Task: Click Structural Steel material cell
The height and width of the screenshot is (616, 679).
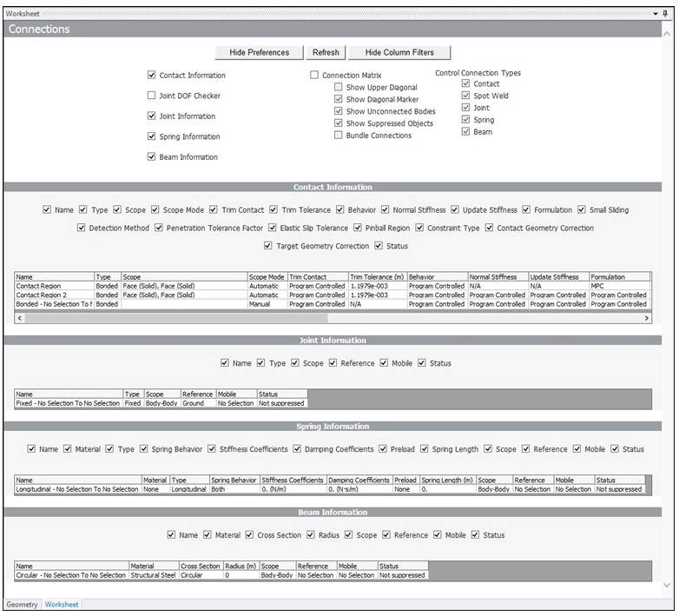Action: (155, 575)
